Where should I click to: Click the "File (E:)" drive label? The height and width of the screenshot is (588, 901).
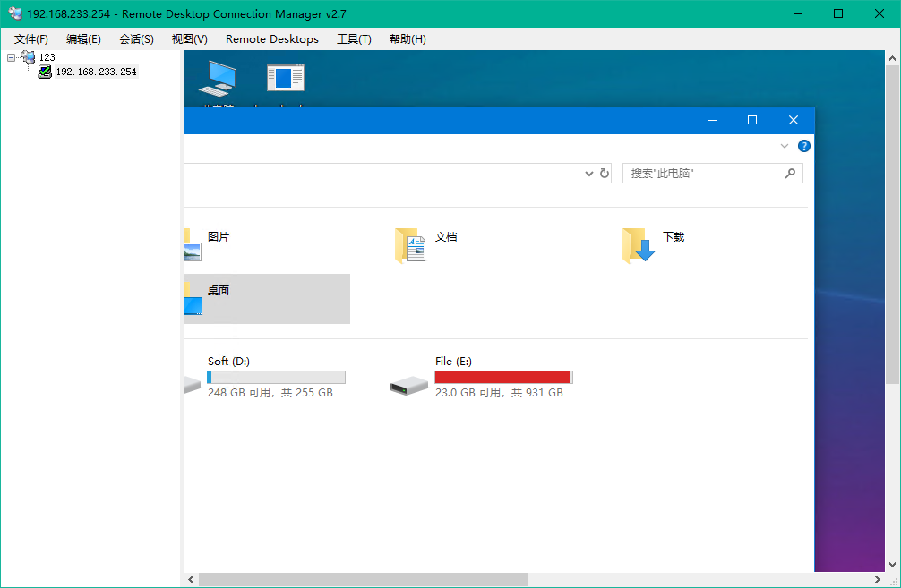click(453, 362)
